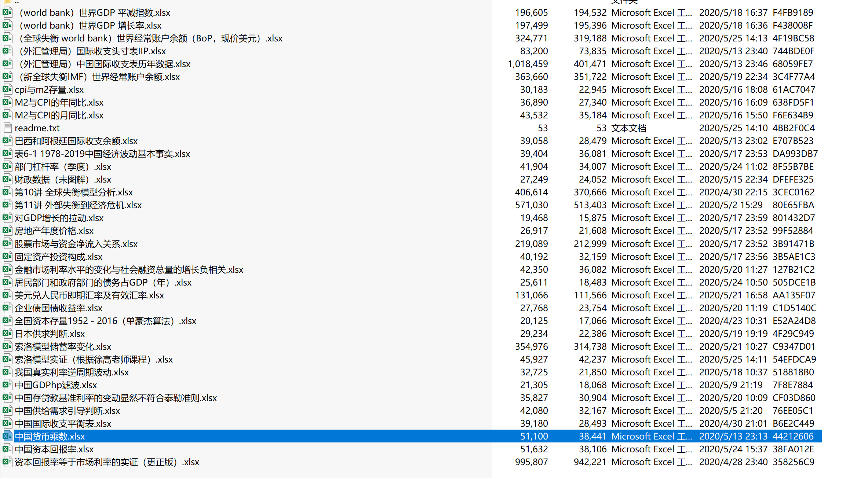Click the readme.txt file name

[37, 128]
